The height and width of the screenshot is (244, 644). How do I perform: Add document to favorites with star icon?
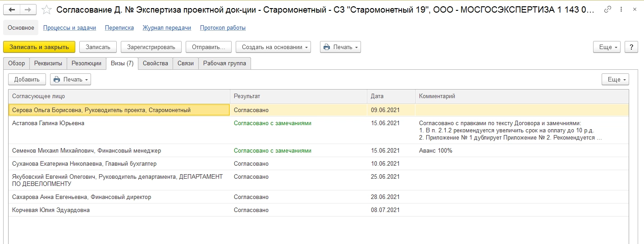point(46,9)
